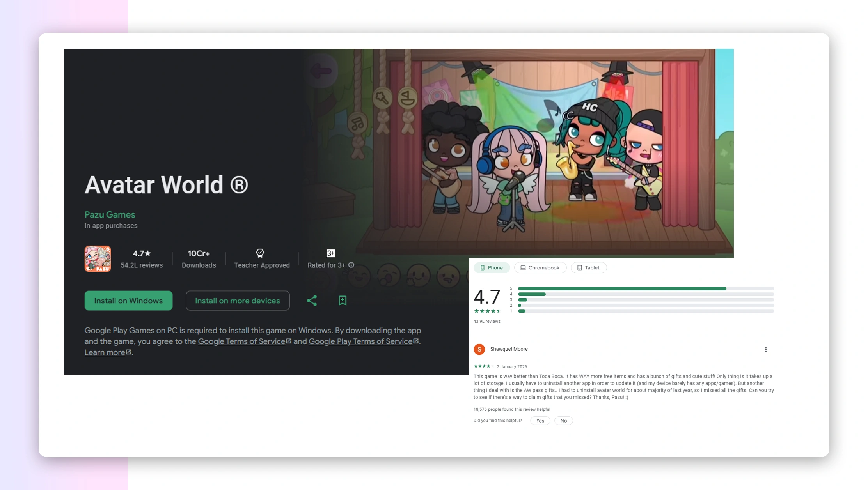Click the Teacher Approved badge icon
The image size is (868, 490).
(260, 253)
